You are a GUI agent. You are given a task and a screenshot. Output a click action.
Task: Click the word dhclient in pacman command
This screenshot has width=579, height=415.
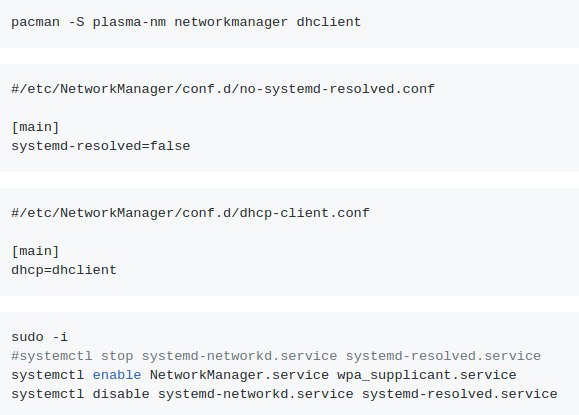[329, 22]
